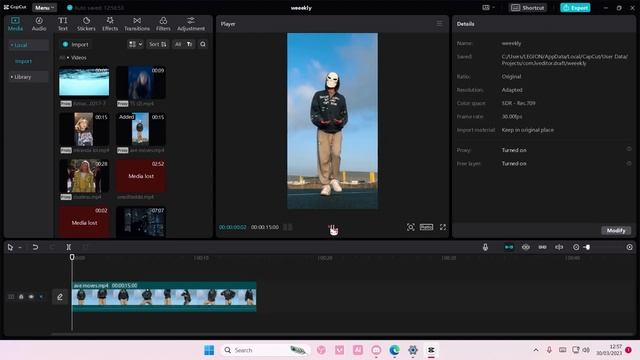
Task: Click the Export button
Action: (x=575, y=8)
